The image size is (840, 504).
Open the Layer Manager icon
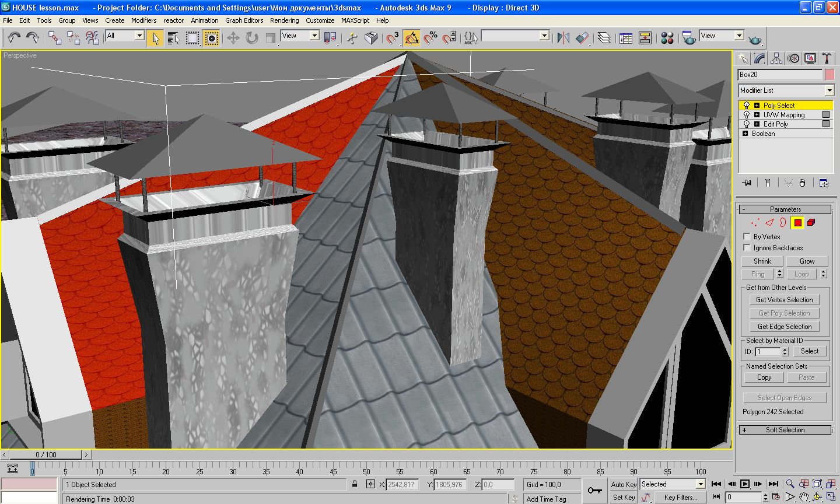[x=604, y=38]
